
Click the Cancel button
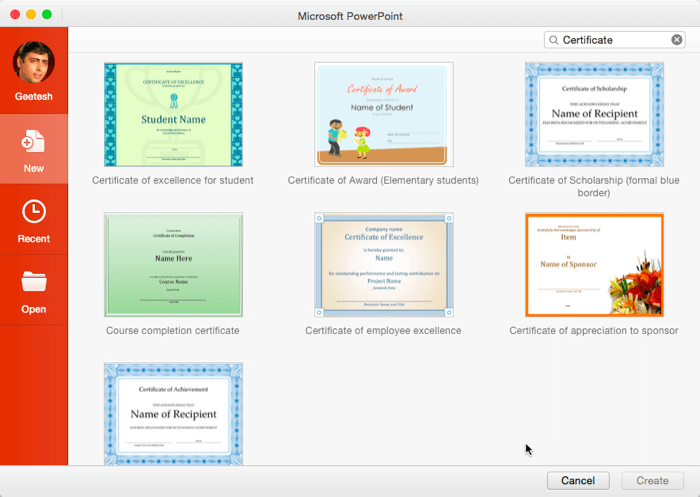(x=578, y=480)
